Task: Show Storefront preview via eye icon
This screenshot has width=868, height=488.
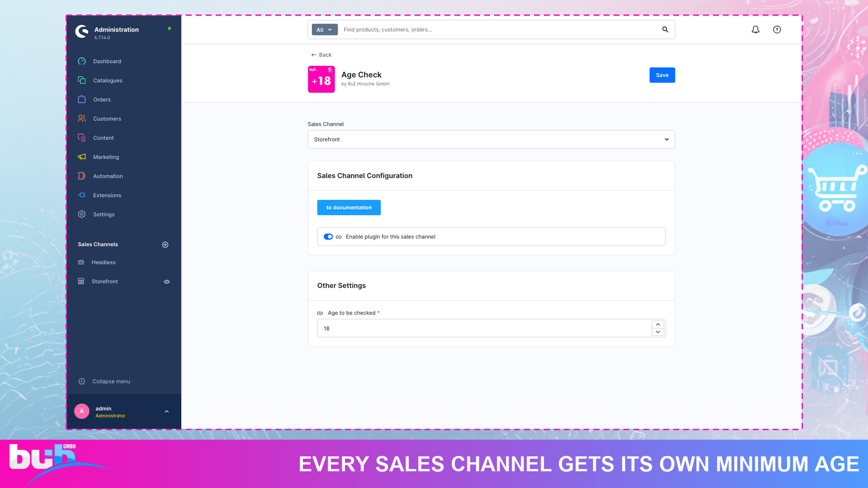Action: [x=166, y=282]
